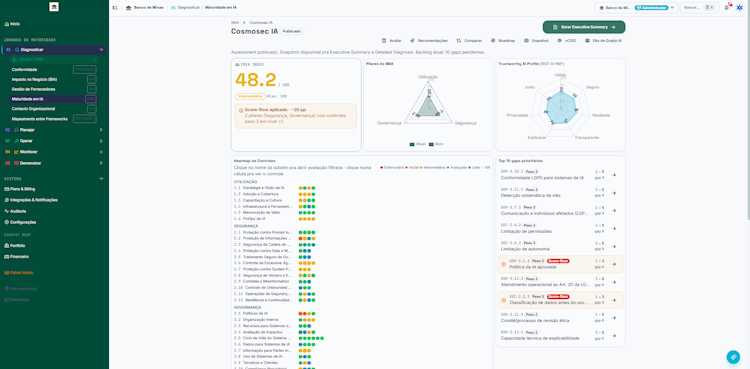This screenshot has height=369, width=750.
Task: Open Auditoria in sidebar
Action: (15, 211)
